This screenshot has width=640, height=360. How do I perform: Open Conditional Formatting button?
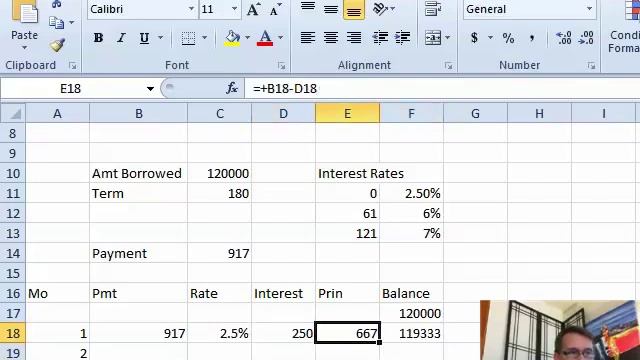(624, 27)
